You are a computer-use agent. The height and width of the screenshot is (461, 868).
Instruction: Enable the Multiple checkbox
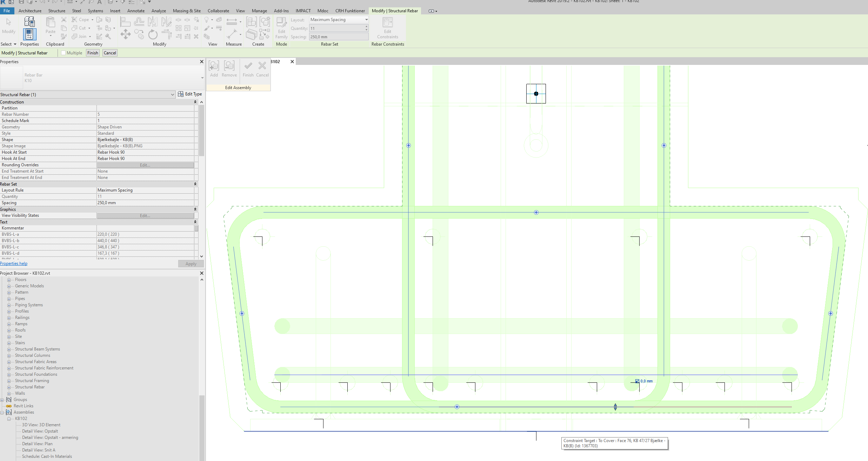click(x=64, y=53)
